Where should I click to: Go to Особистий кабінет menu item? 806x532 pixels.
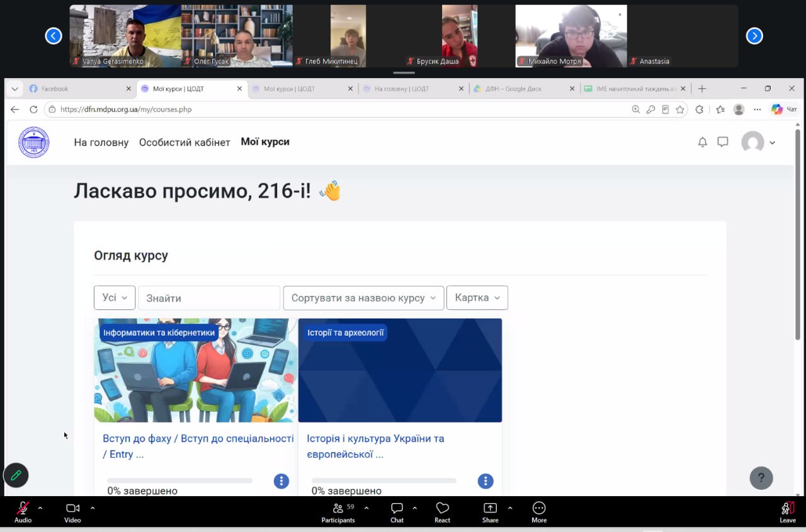184,142
